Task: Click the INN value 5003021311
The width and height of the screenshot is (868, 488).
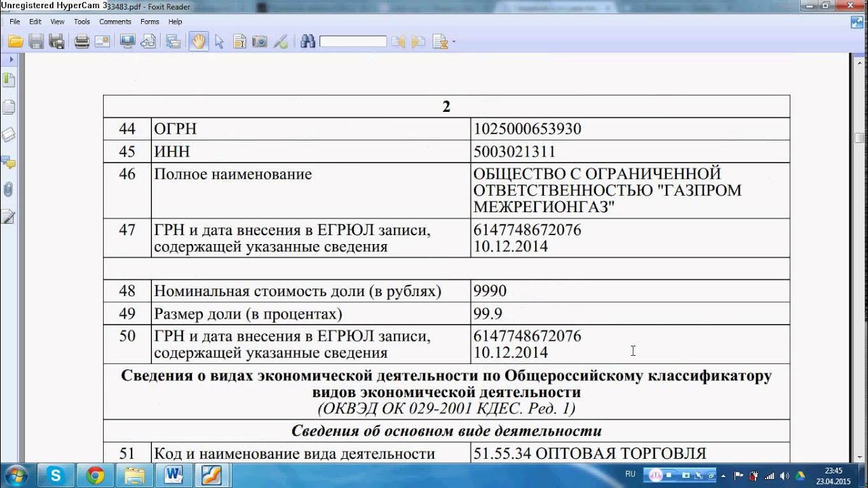Action: tap(514, 151)
